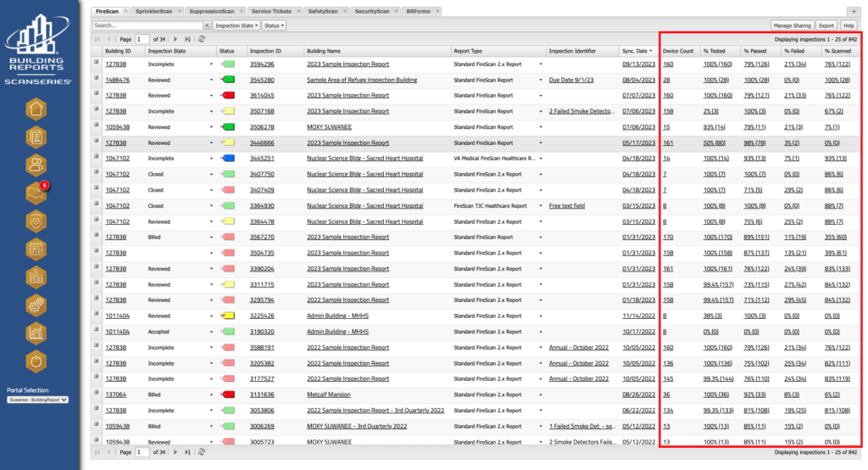Open messages icon with red notification badge
This screenshot has height=470, width=868.
(36, 193)
